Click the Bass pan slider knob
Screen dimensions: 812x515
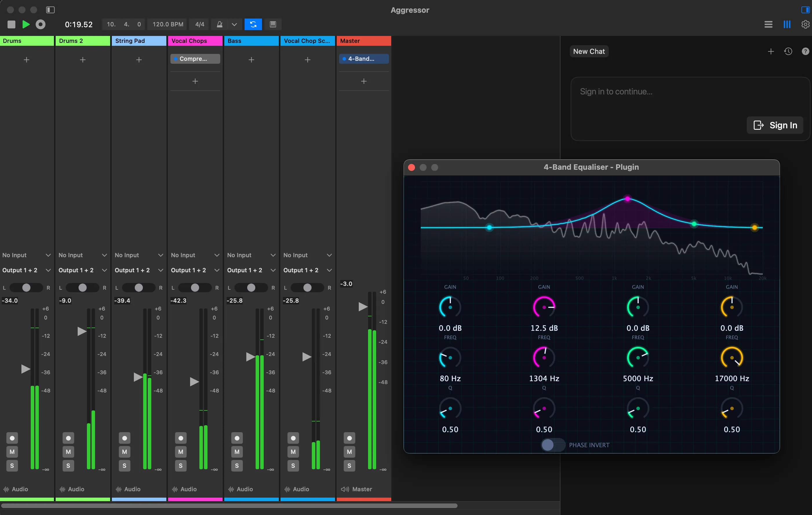251,288
